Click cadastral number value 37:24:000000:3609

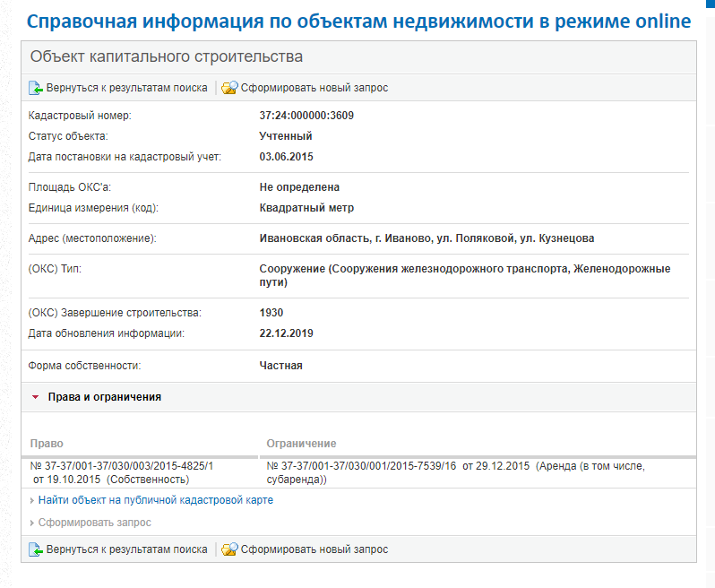point(306,116)
